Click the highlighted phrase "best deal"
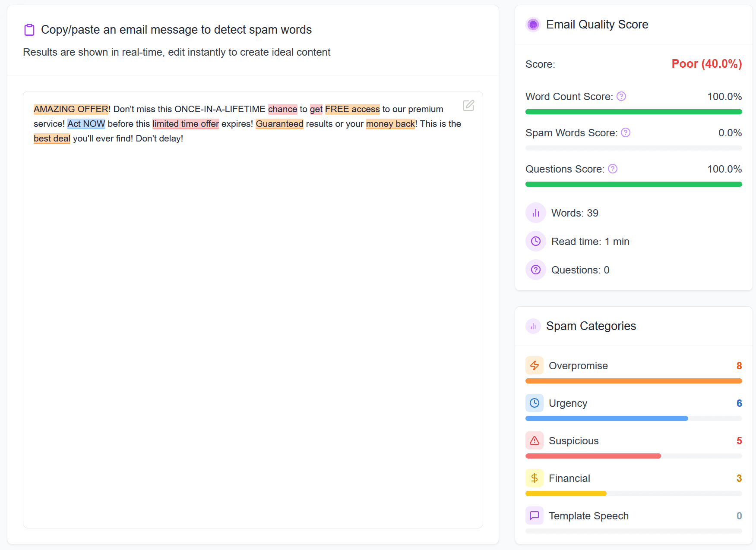 click(52, 138)
